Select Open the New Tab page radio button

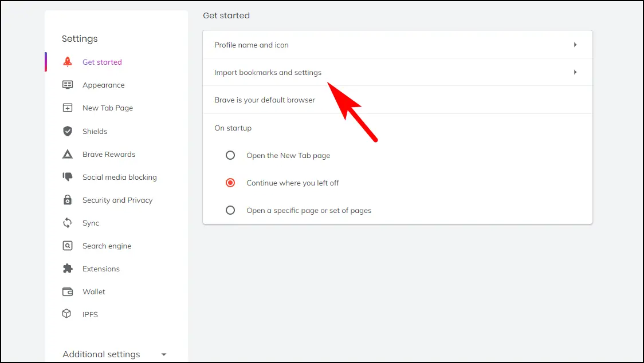pyautogui.click(x=230, y=155)
